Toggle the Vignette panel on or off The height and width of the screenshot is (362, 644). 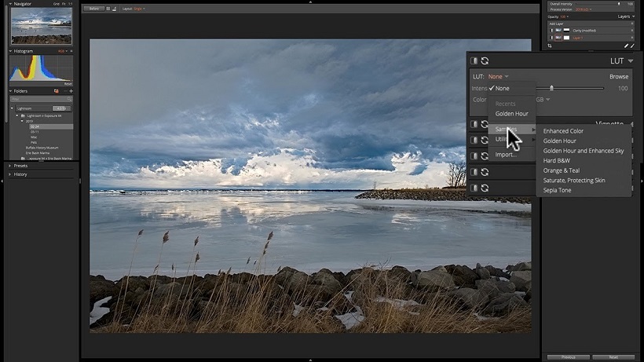coord(474,124)
